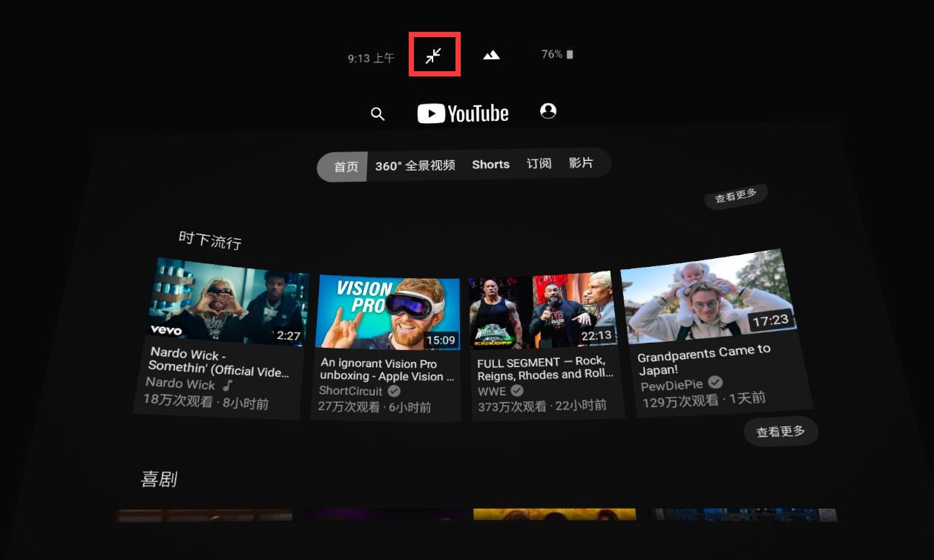Click the 2:27 duration badge
The width and height of the screenshot is (934, 560).
pos(289,335)
